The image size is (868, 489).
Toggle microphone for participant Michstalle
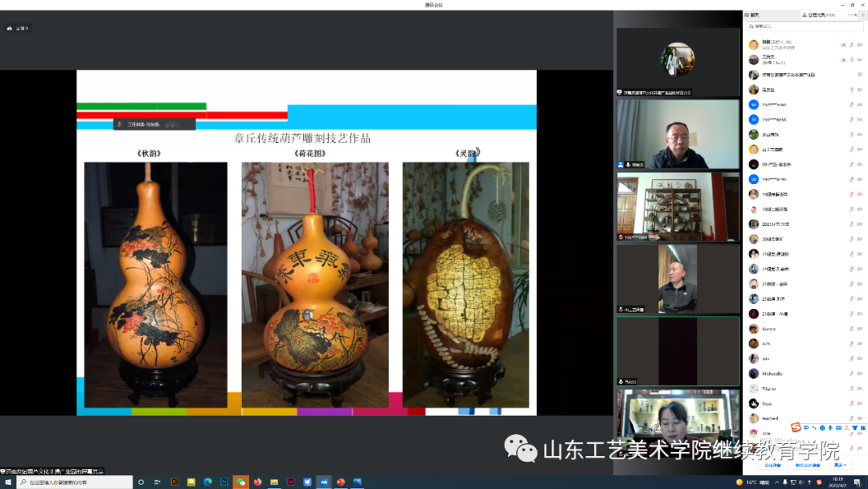click(851, 374)
